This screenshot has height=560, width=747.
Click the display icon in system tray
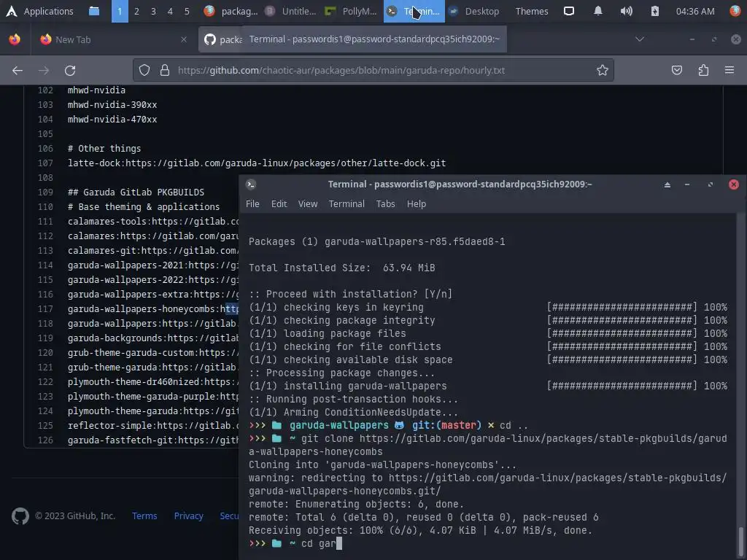[569, 11]
